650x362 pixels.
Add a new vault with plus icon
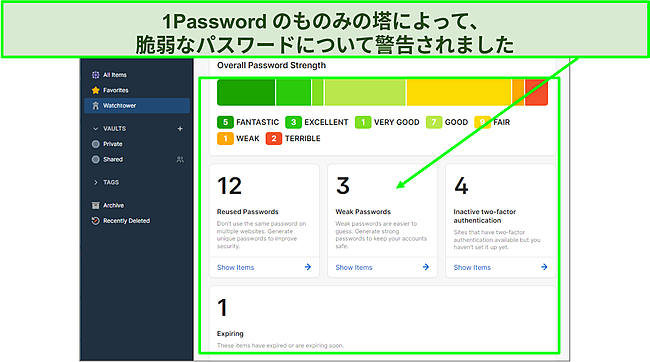pos(180,129)
